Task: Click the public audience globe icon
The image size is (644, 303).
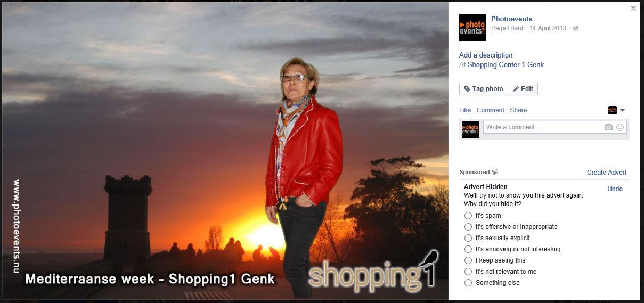Action: pos(576,28)
